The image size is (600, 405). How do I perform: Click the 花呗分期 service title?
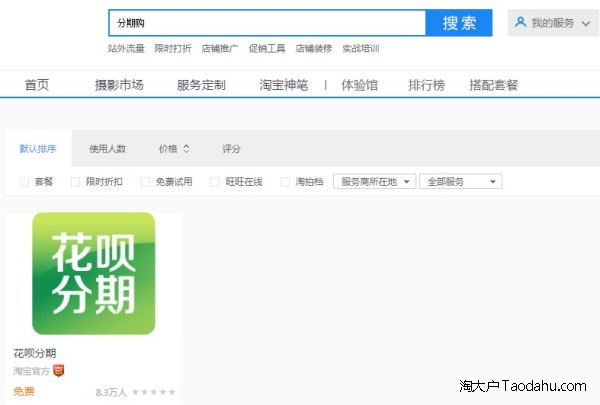click(35, 353)
